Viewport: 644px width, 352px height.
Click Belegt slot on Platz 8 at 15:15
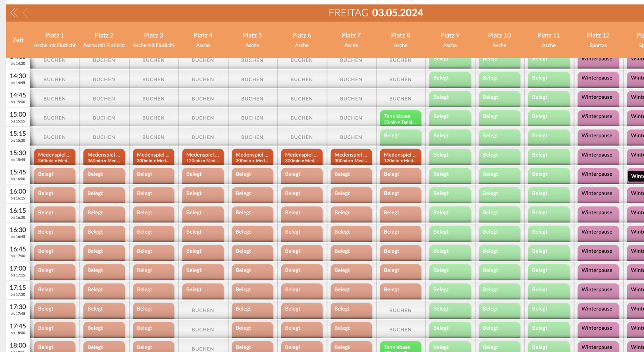400,136
